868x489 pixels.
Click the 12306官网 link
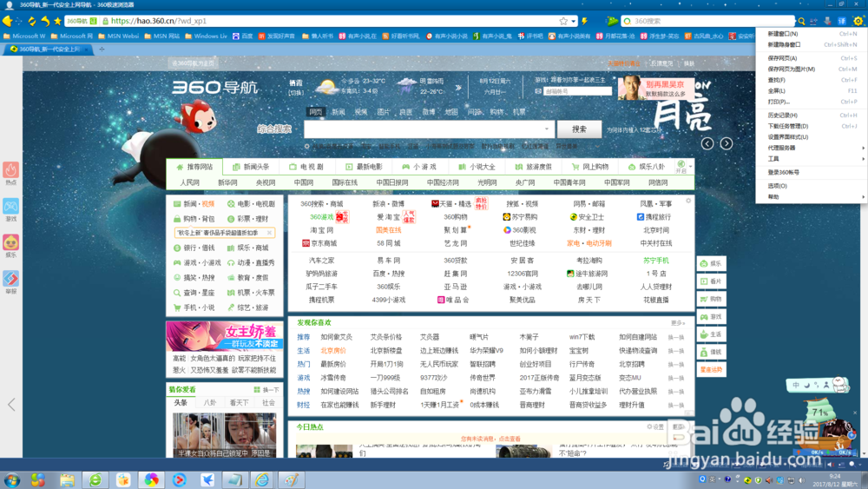[x=522, y=274]
